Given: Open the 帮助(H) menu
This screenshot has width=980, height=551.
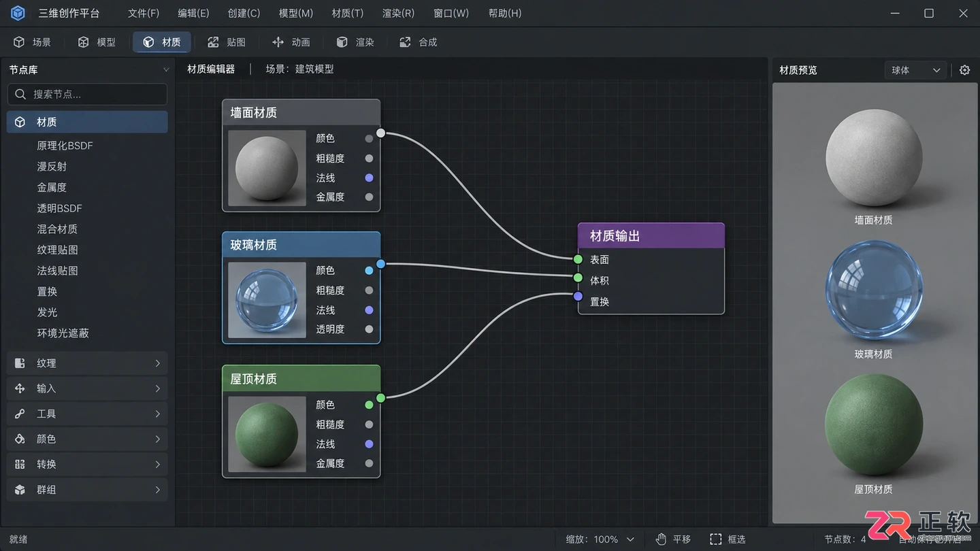Looking at the screenshot, I should click(x=505, y=14).
